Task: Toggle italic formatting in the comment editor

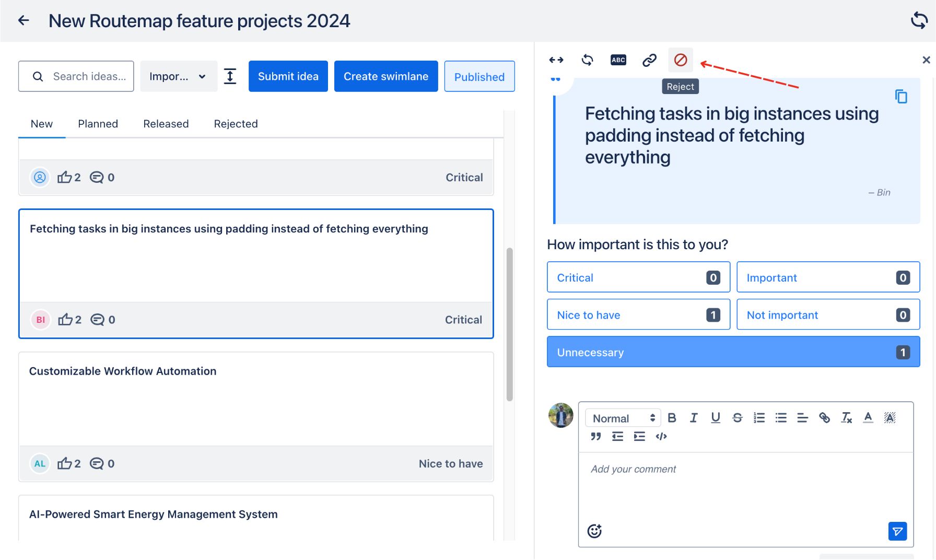Action: pyautogui.click(x=694, y=418)
